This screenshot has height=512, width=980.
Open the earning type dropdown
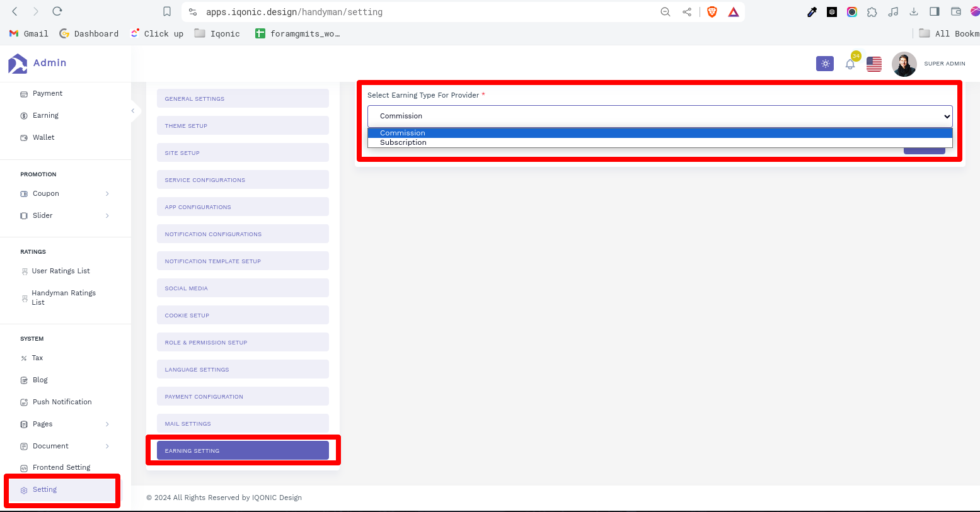(660, 116)
